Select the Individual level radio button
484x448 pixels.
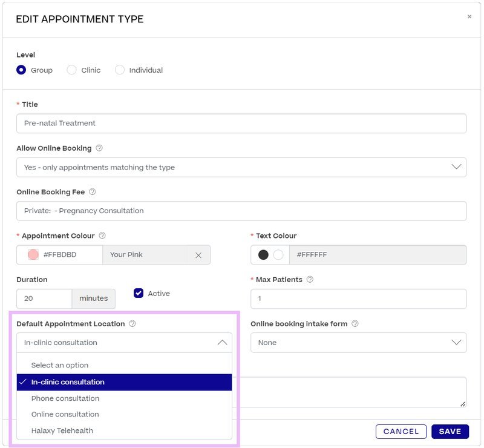pos(120,70)
